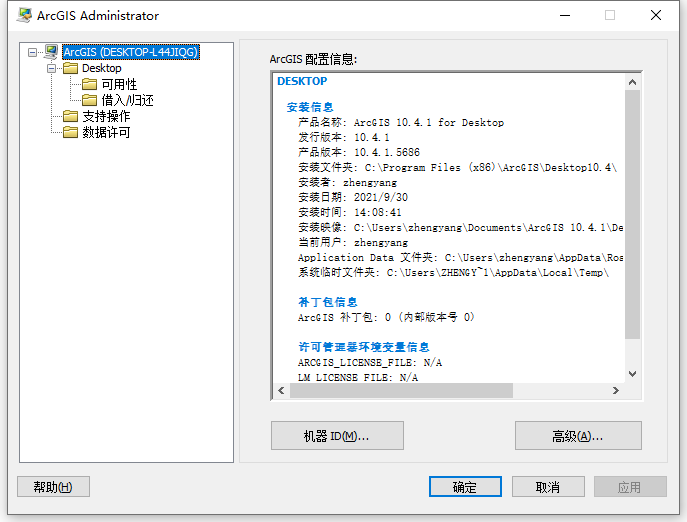Click the 安装映像 path line
Image resolution: width=687 pixels, height=522 pixels.
coord(460,227)
